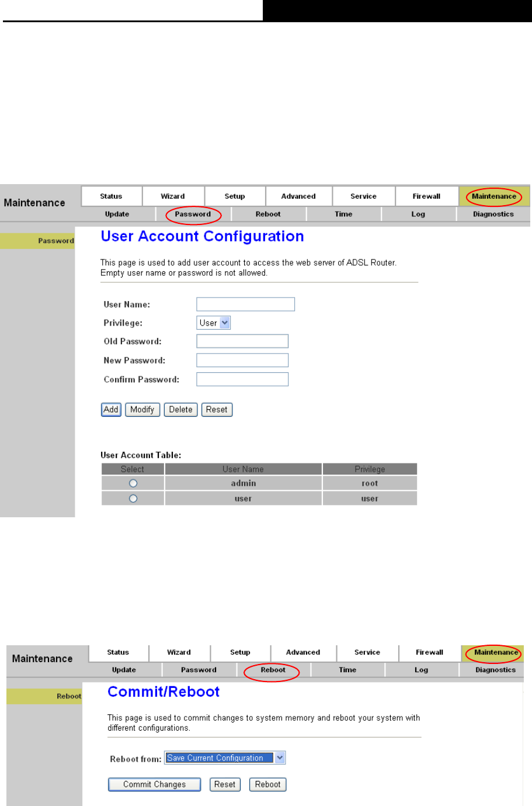Screen dimensions: 532x806
Task: Open Diagnostics submenu above User Account Configuration
Action: 493,214
